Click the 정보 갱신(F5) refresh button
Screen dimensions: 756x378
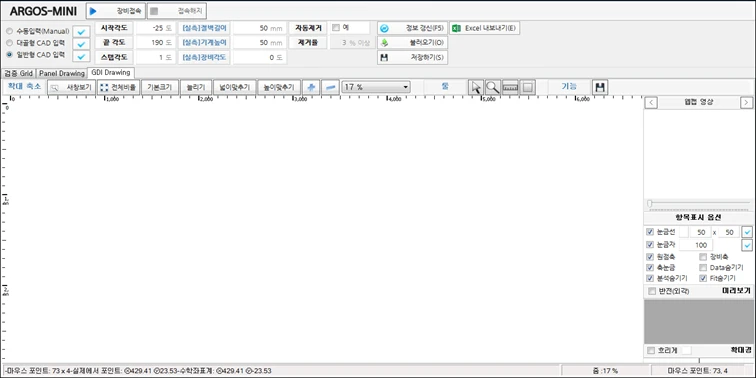[x=412, y=28]
